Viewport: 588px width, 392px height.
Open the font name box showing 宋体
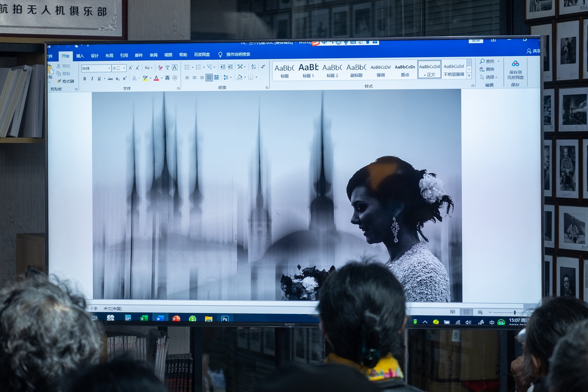pos(96,68)
